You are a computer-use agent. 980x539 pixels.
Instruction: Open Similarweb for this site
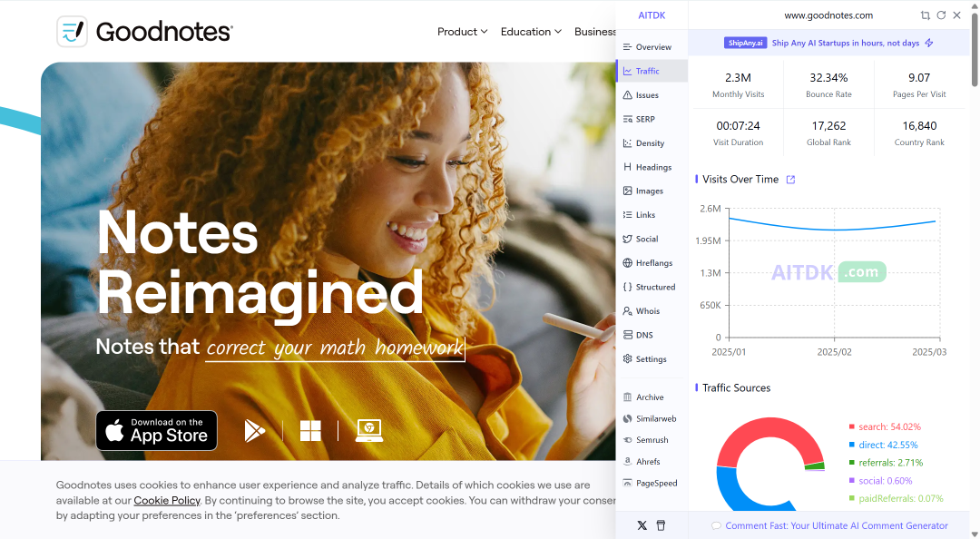click(x=652, y=418)
